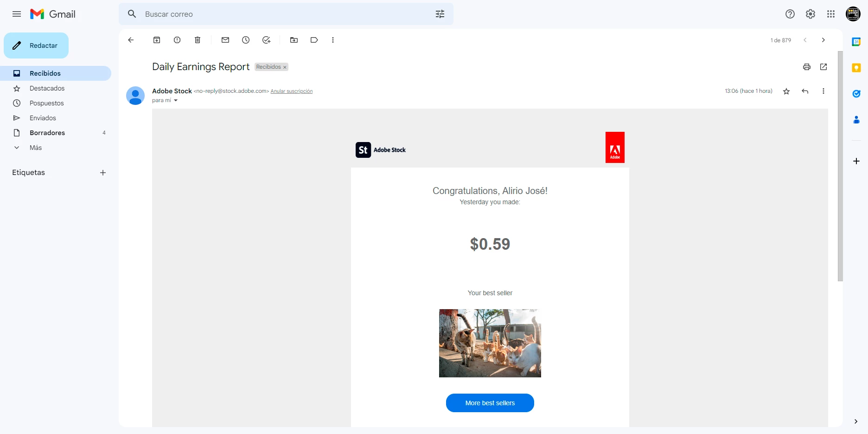Mark email as unread
Viewport: 868px width, 434px height.
[x=225, y=40]
